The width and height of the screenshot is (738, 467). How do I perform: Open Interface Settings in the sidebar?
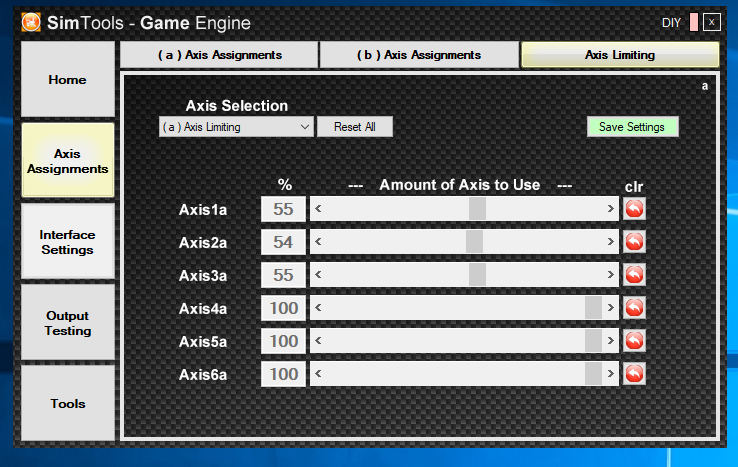[68, 242]
